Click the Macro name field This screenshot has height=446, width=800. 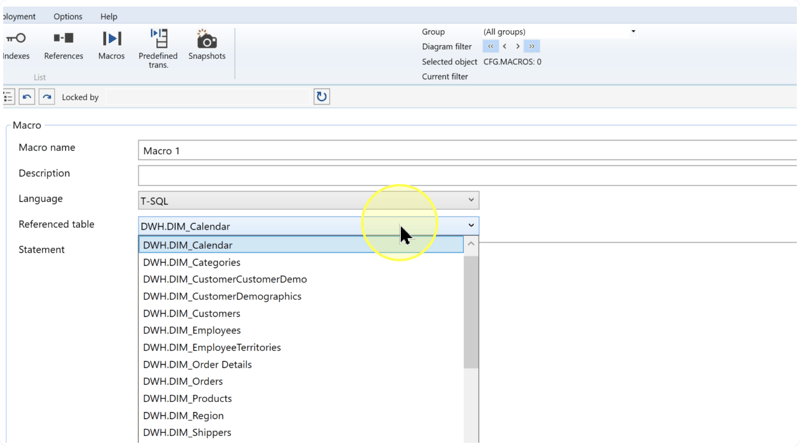[467, 151]
